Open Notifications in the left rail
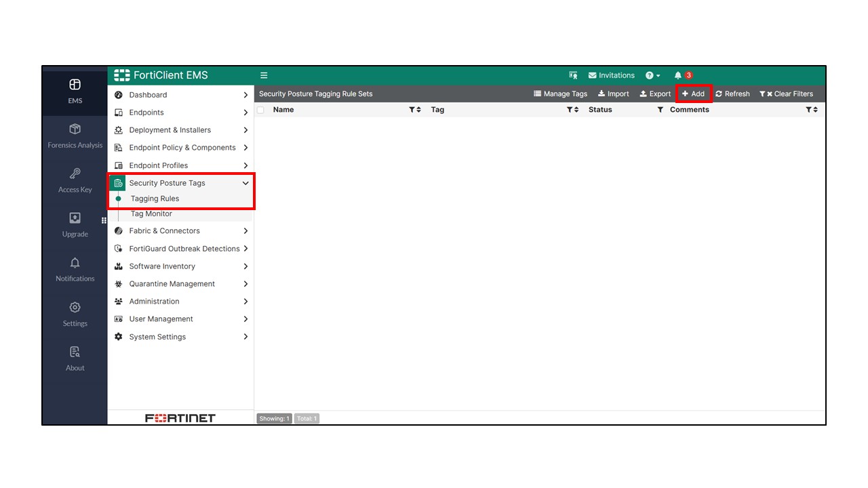The image size is (868, 488). pyautogui.click(x=75, y=270)
